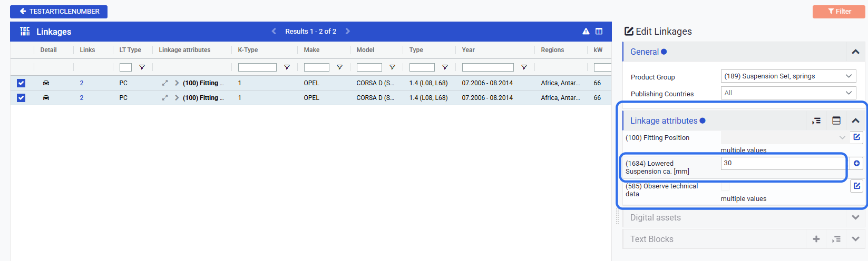The width and height of the screenshot is (868, 261).
Task: Click the warning triangle icon in Linkages header
Action: pyautogui.click(x=586, y=32)
